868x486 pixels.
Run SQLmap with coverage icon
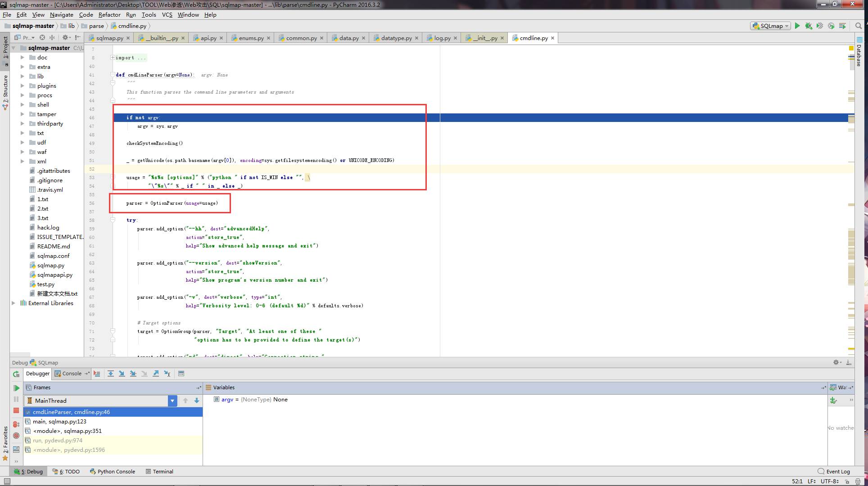tap(820, 26)
